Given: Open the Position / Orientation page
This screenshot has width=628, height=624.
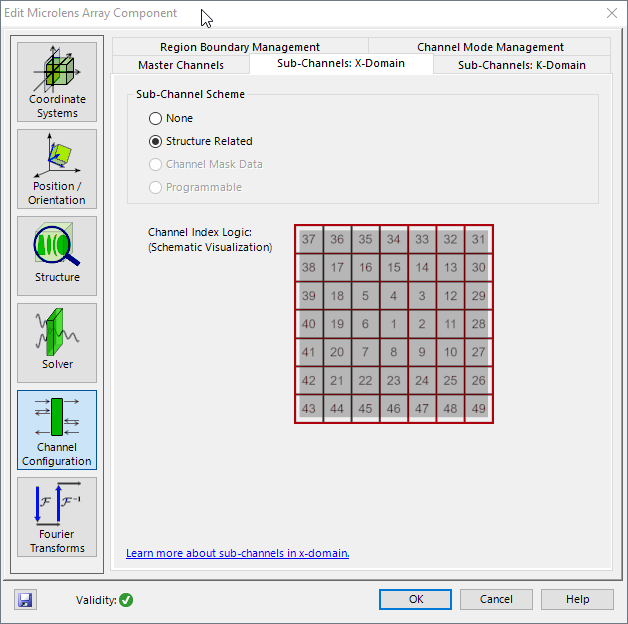Looking at the screenshot, I should [57, 169].
